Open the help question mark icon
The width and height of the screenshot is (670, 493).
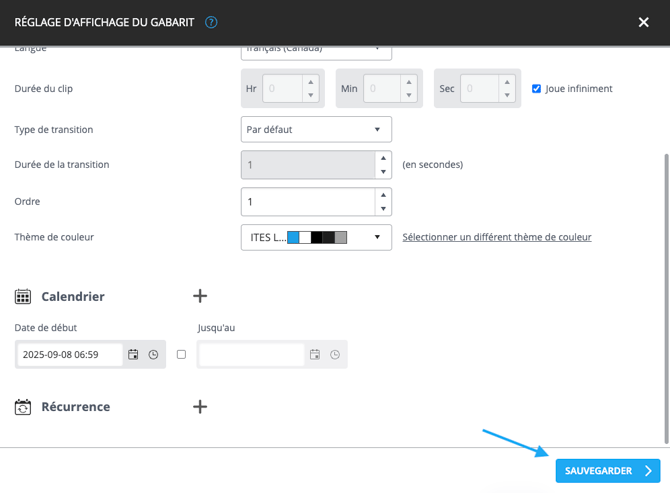pyautogui.click(x=211, y=22)
